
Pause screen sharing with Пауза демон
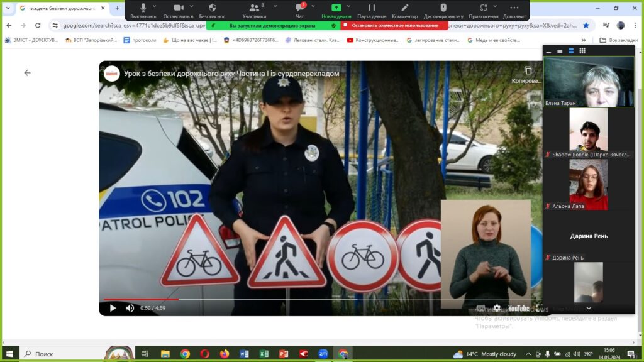tap(372, 10)
